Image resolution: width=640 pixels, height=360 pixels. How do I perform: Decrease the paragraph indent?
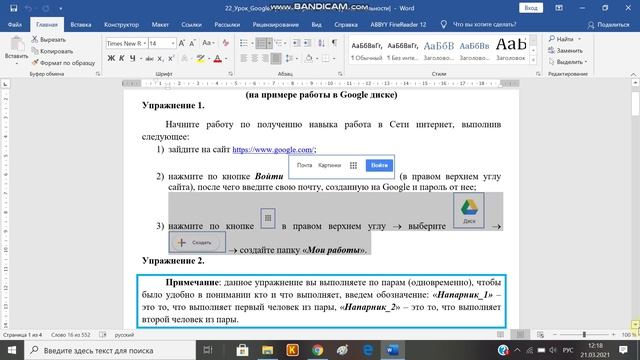pos(296,43)
